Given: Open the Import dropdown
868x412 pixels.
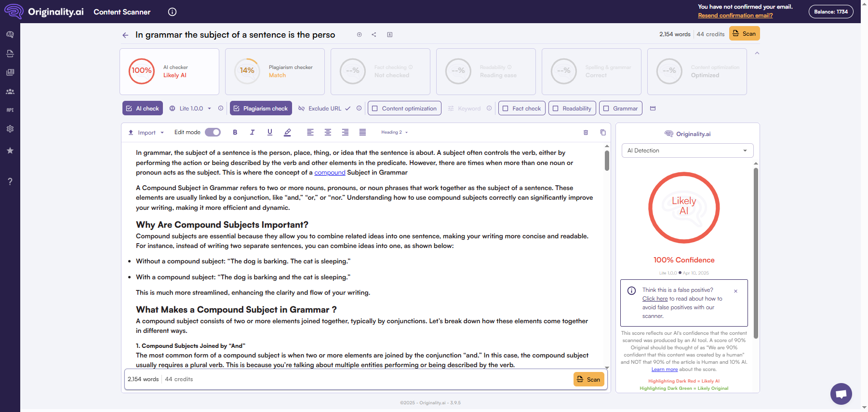Looking at the screenshot, I should [x=146, y=133].
